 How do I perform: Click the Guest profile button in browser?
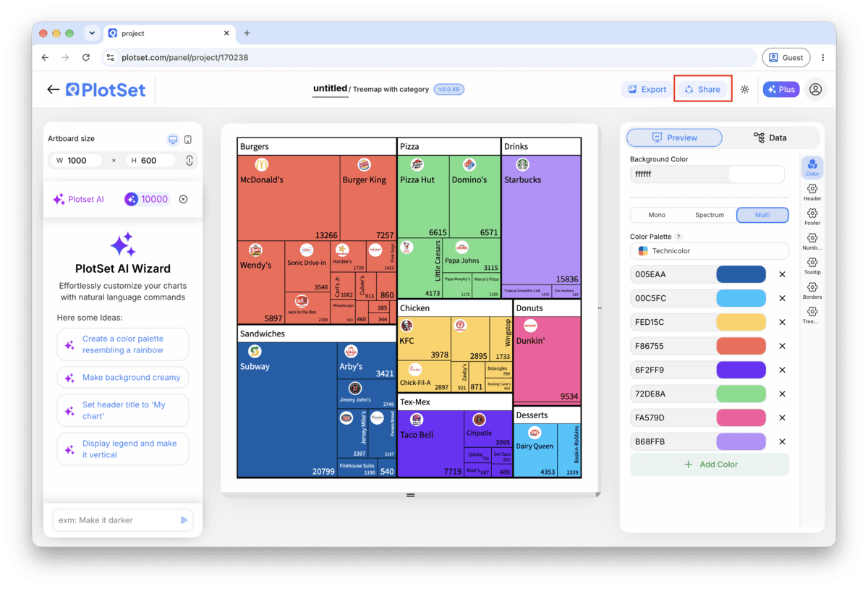(786, 57)
